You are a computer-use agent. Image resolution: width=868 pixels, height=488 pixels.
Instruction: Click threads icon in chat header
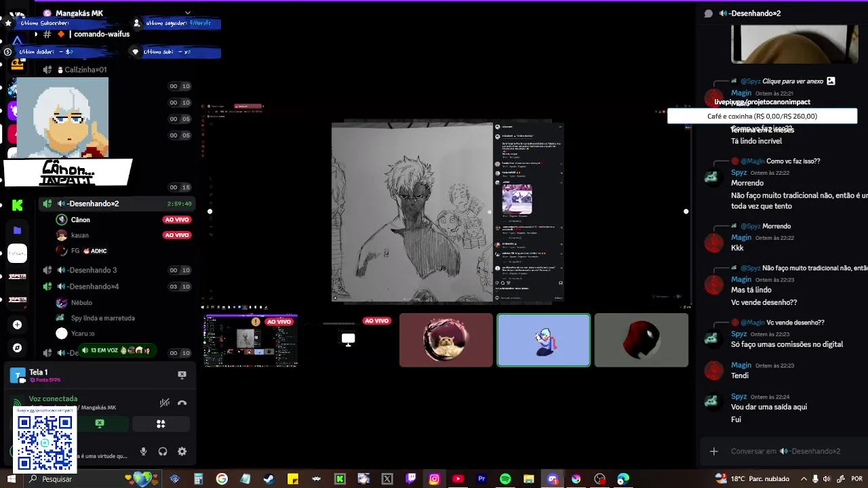pyautogui.click(x=709, y=14)
